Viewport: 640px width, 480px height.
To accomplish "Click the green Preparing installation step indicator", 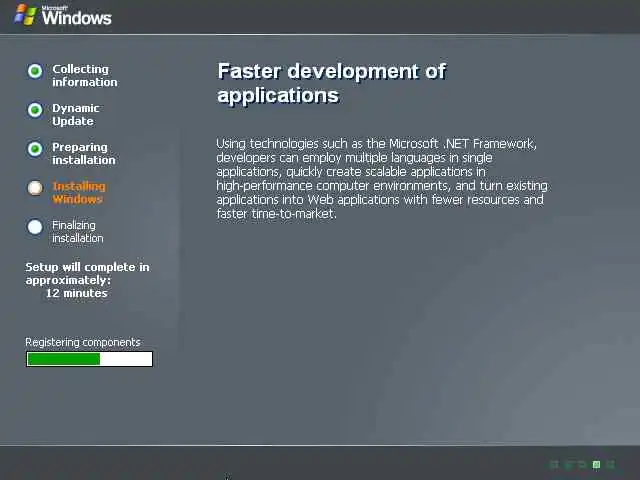I will pos(35,149).
